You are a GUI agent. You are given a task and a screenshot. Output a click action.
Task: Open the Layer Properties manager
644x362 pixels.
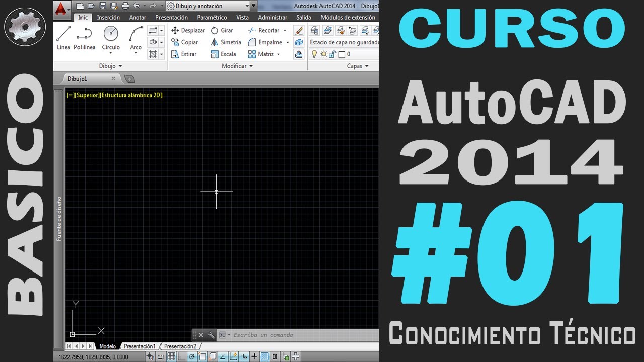(315, 30)
